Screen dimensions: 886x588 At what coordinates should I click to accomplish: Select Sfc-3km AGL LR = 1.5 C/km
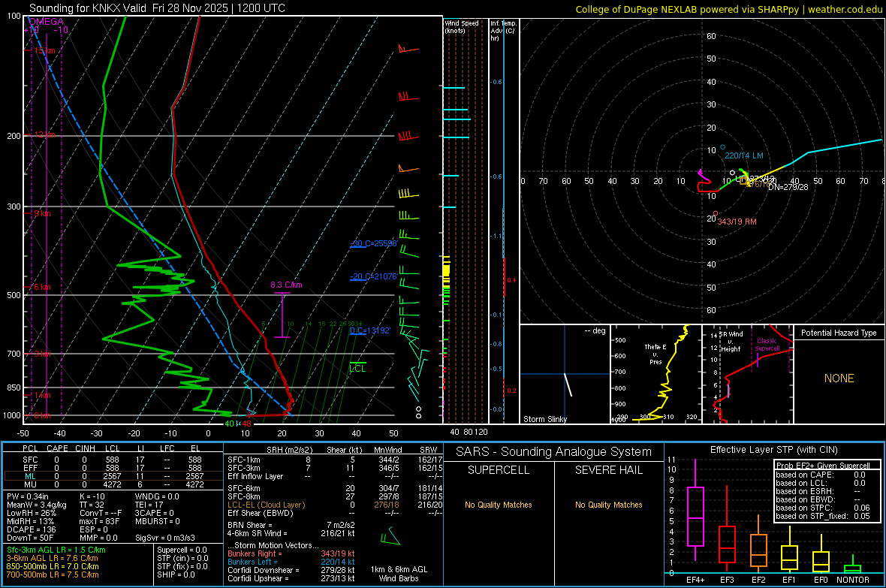[56, 550]
